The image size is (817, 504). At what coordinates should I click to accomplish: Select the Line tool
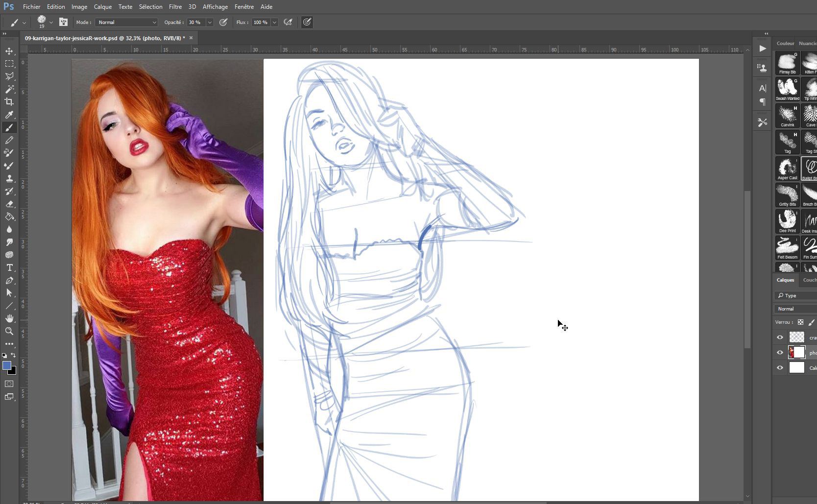(x=9, y=306)
